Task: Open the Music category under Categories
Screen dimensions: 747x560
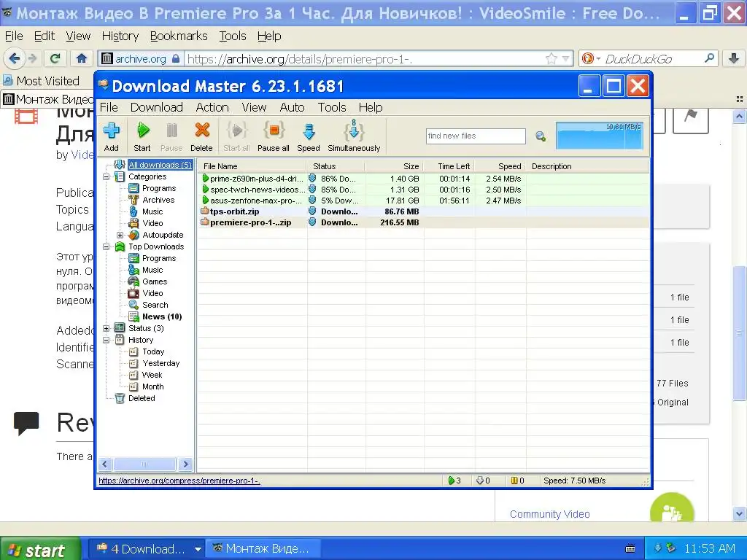Action: tap(152, 211)
